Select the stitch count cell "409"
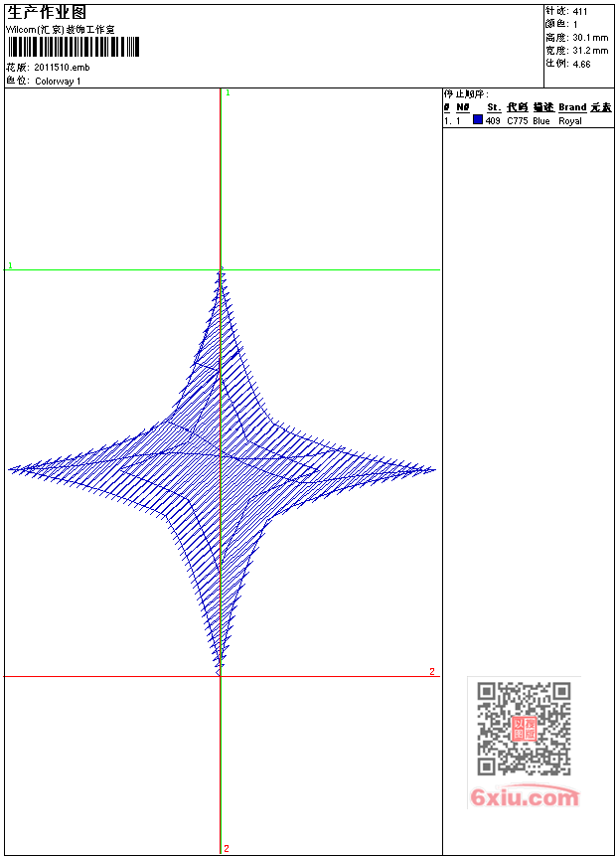This screenshot has width=616, height=856. click(x=493, y=120)
